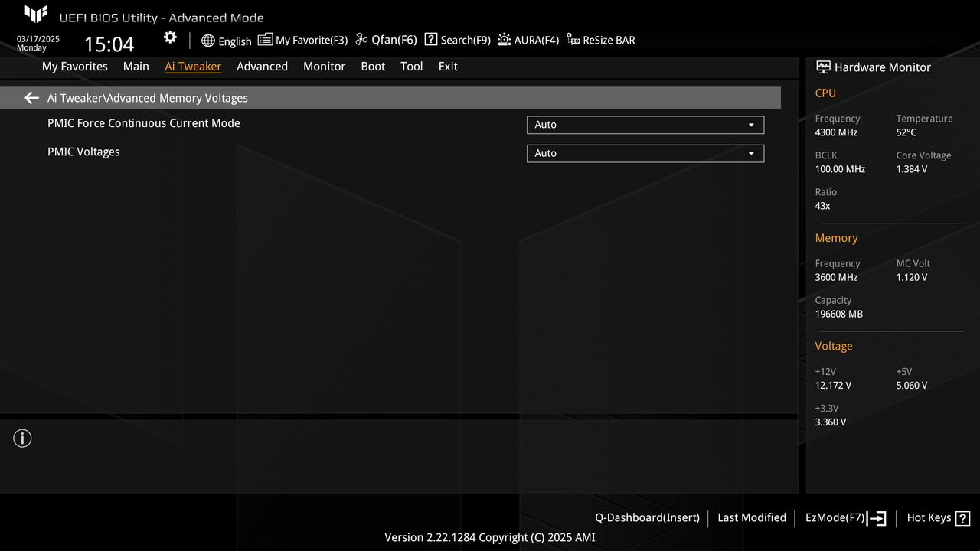The height and width of the screenshot is (551, 980).
Task: Click CPU frequency value 4300 MHz
Action: coord(836,132)
